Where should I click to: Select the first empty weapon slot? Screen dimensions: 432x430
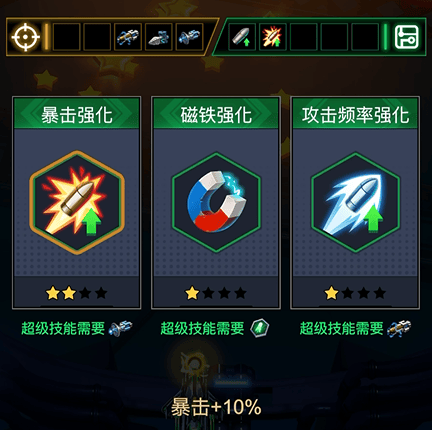coord(66,37)
